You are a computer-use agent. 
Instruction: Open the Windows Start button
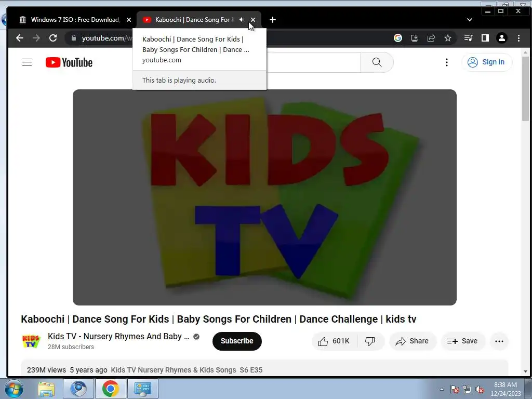coord(14,389)
